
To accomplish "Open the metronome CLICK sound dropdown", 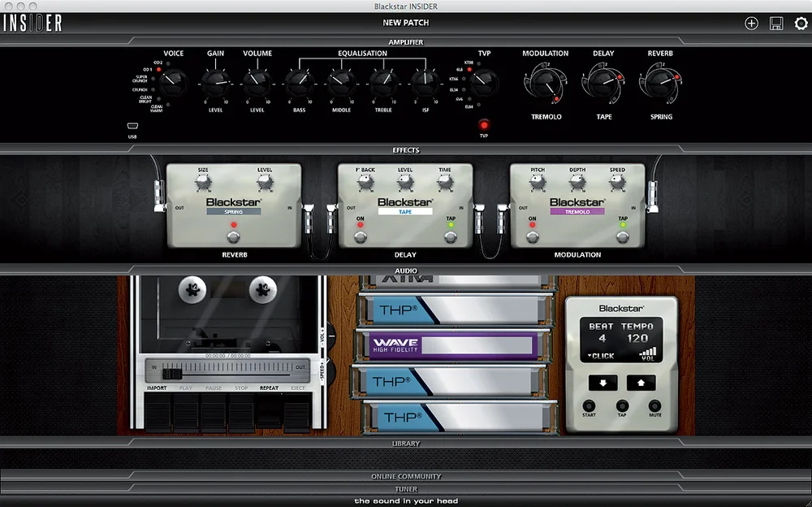I will (x=601, y=356).
